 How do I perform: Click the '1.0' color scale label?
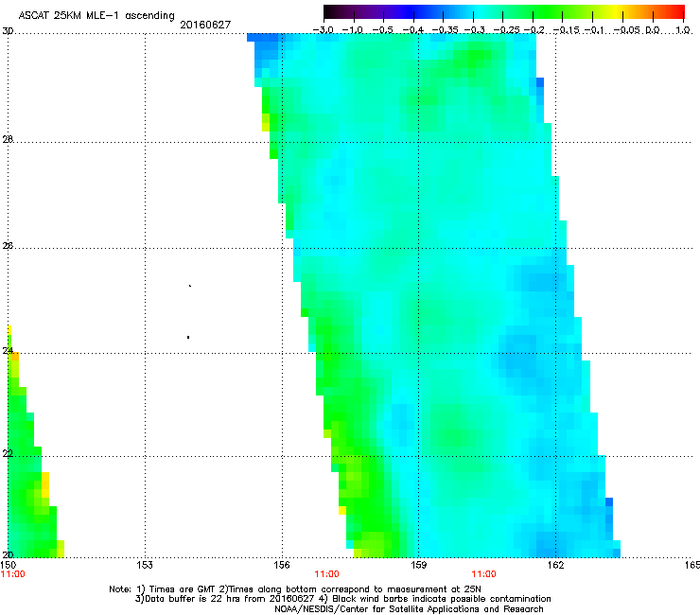pyautogui.click(x=683, y=30)
